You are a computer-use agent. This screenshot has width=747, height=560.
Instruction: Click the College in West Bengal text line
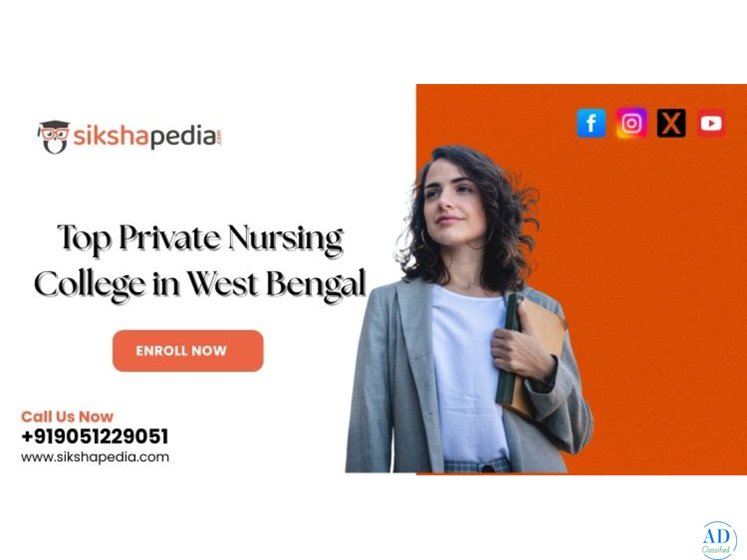pyautogui.click(x=200, y=284)
